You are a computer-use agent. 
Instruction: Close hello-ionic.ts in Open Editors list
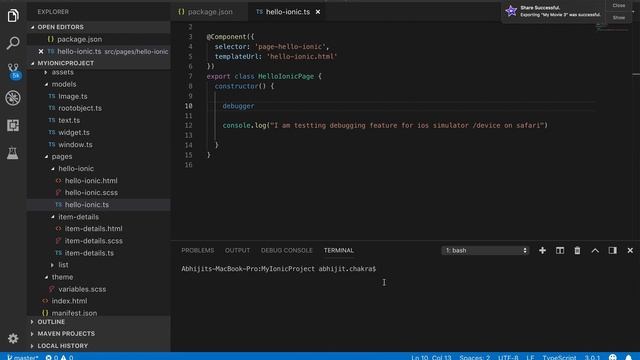tap(41, 51)
